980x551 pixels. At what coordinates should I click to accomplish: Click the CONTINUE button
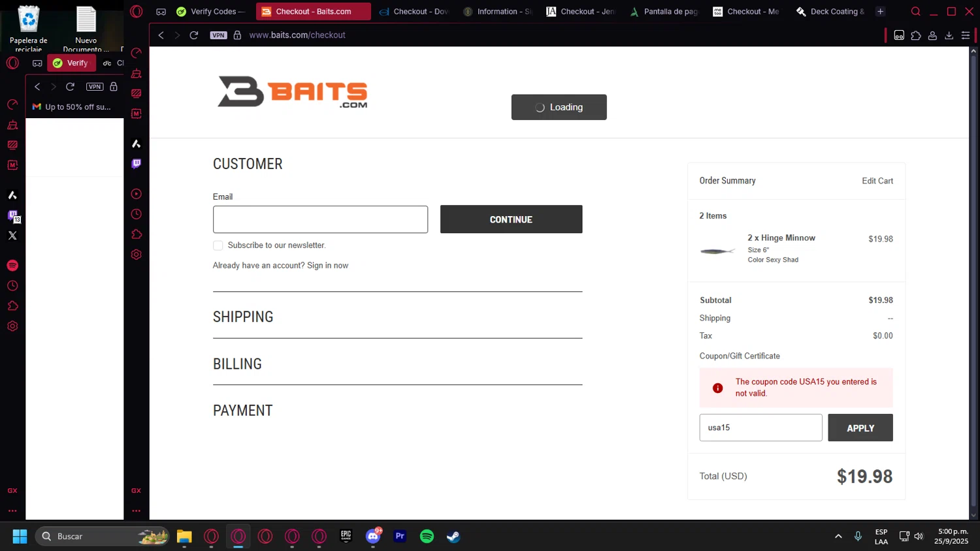pyautogui.click(x=511, y=219)
